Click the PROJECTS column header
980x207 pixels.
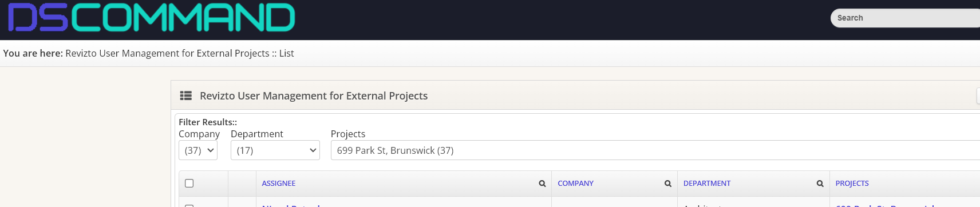[852, 184]
